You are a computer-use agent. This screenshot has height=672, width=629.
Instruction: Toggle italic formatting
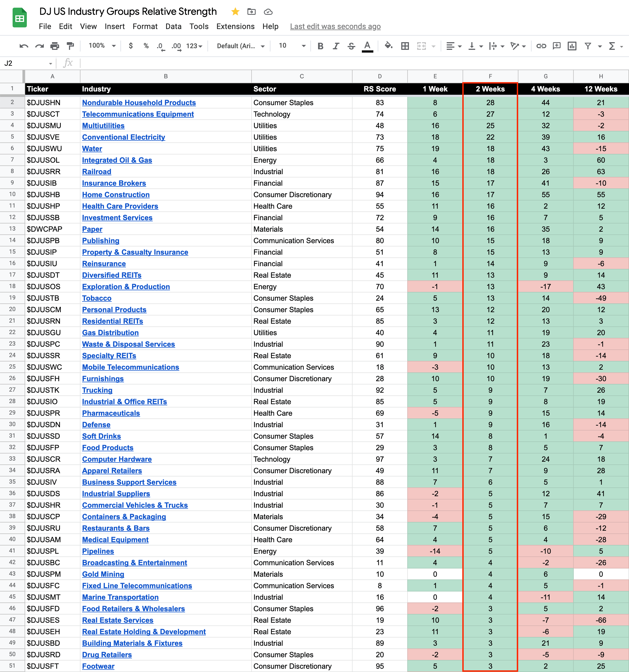click(x=336, y=46)
